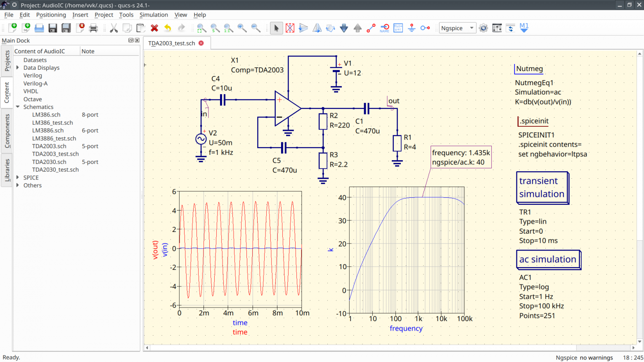Screen dimensions: 644x362
Task: Select TDA2003_test.sch in the content tree
Action: tap(55, 154)
